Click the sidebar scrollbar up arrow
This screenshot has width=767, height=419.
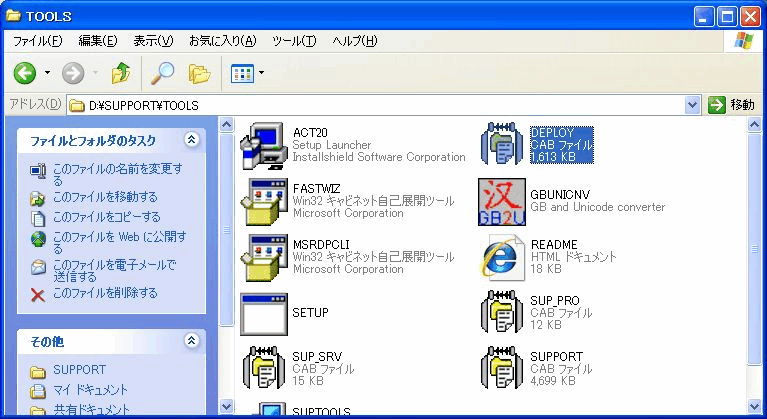click(x=226, y=125)
